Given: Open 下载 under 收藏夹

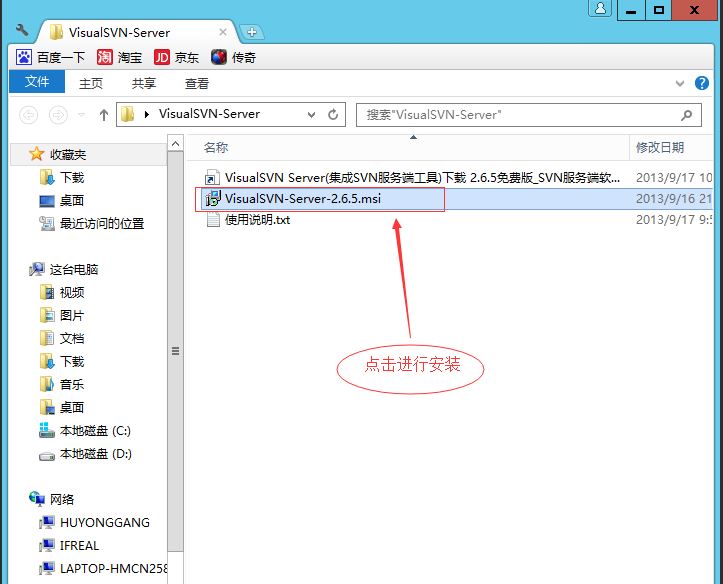Looking at the screenshot, I should pos(72,177).
